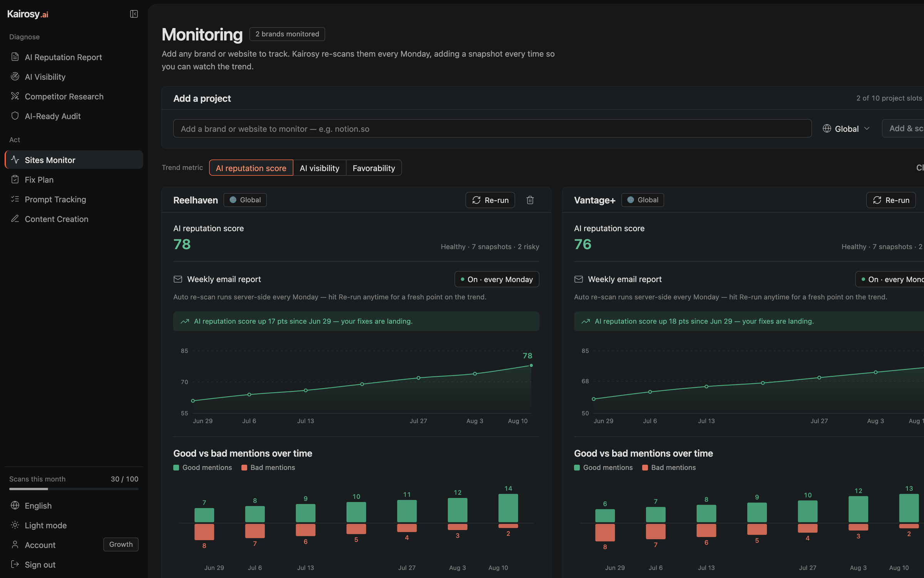Viewport: 924px width, 578px height.
Task: Click Vantage+ weekly email envelope icon
Action: (x=578, y=279)
